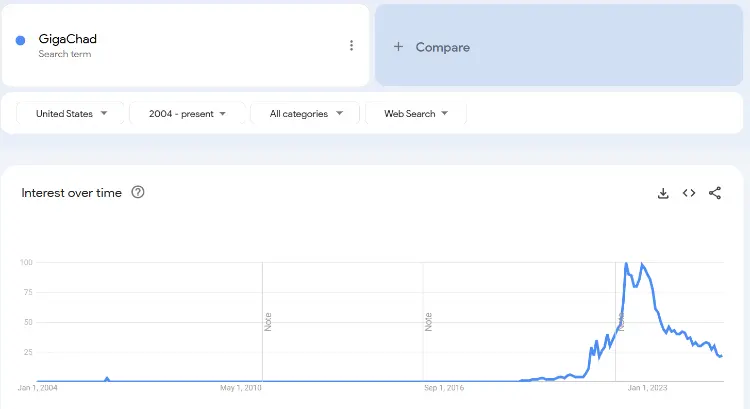Click the Compare button
750x409 pixels.
click(442, 47)
